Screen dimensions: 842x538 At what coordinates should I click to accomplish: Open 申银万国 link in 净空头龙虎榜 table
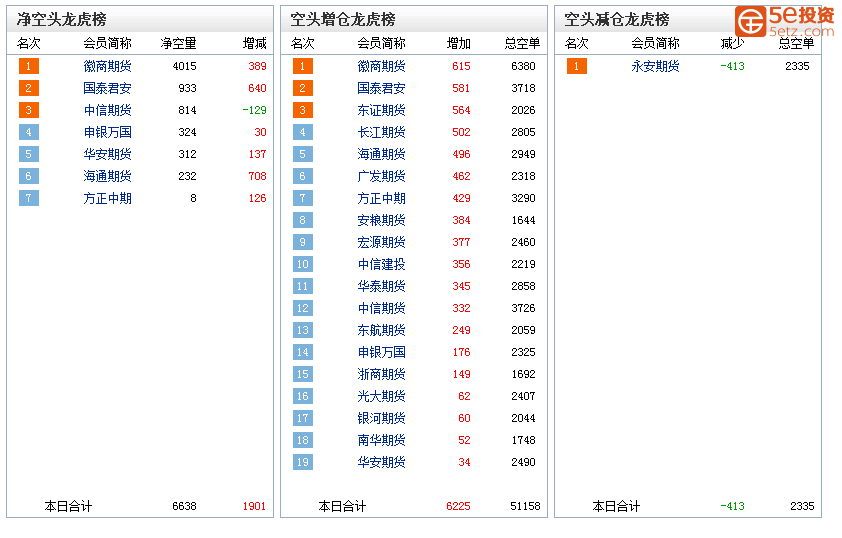[x=107, y=132]
